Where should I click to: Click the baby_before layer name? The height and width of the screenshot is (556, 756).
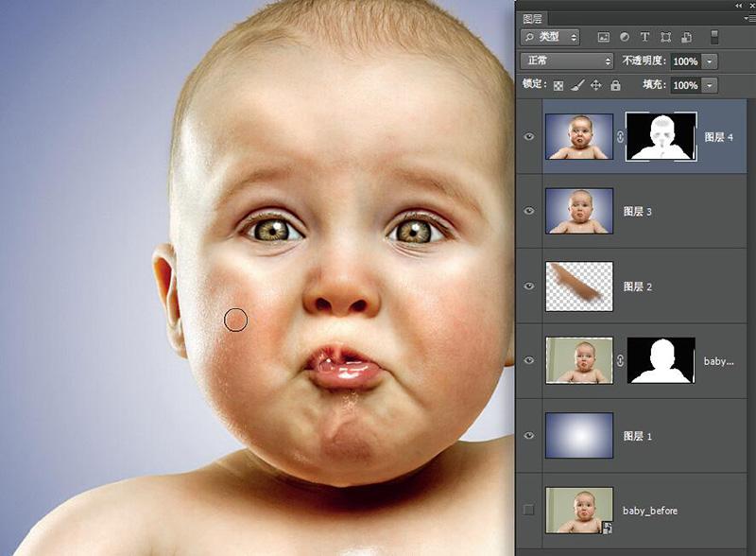[x=650, y=511]
